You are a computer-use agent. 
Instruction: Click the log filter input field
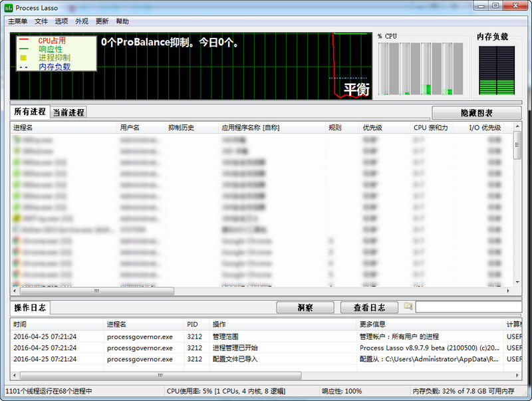pyautogui.click(x=469, y=307)
